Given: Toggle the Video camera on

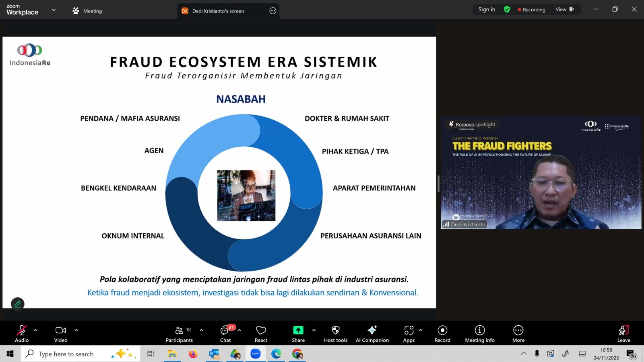Looking at the screenshot, I should (61, 334).
